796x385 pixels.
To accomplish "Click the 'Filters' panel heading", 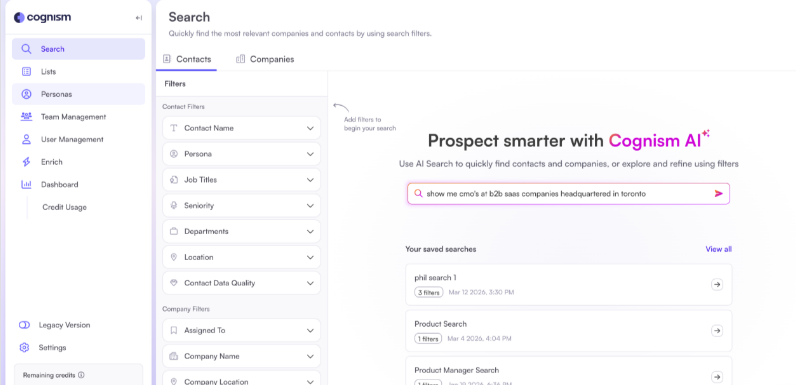I will pos(175,84).
